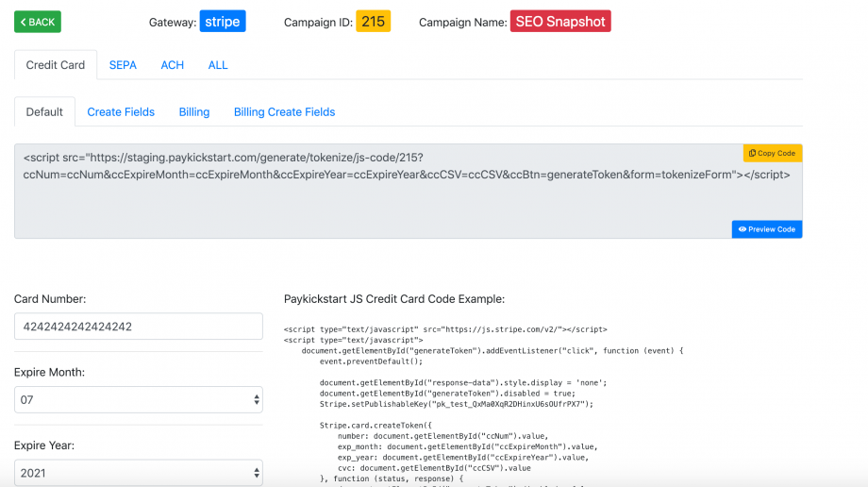The image size is (868, 487).
Task: Open the Expire Year dropdown
Action: [139, 473]
